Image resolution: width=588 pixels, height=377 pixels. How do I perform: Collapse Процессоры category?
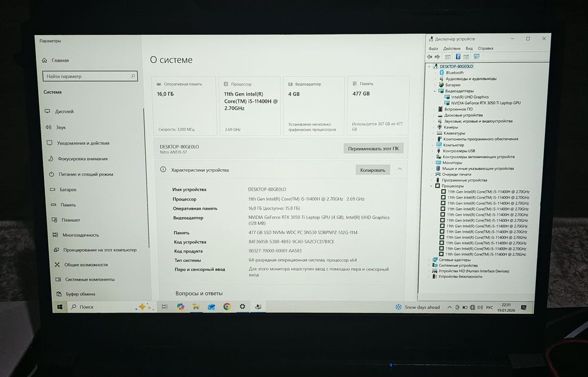pyautogui.click(x=431, y=186)
